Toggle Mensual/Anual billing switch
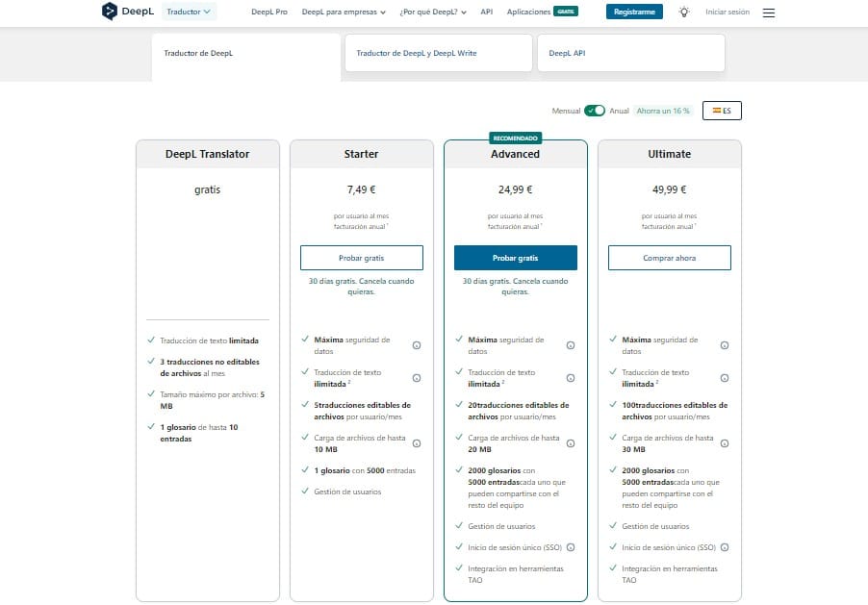The width and height of the screenshot is (868, 605). [x=595, y=111]
